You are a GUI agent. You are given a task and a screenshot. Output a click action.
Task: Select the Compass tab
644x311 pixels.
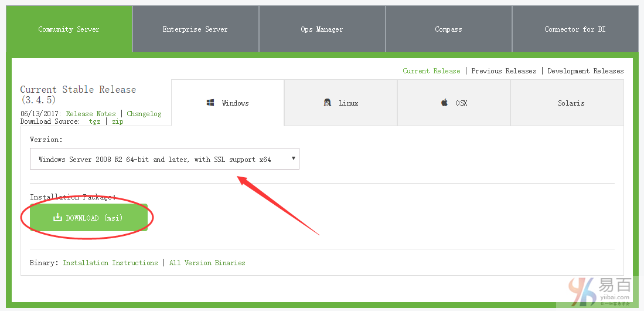click(x=448, y=29)
